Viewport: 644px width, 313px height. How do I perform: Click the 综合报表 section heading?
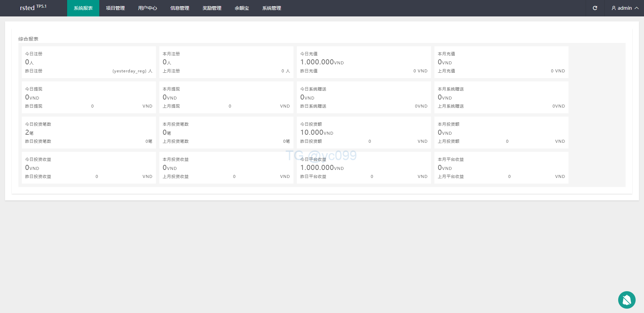(28, 39)
